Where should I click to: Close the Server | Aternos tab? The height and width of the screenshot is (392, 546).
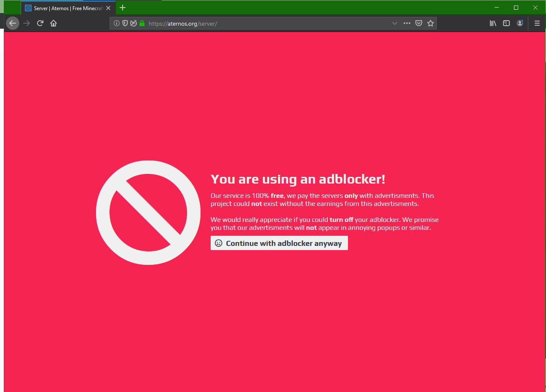(x=108, y=8)
